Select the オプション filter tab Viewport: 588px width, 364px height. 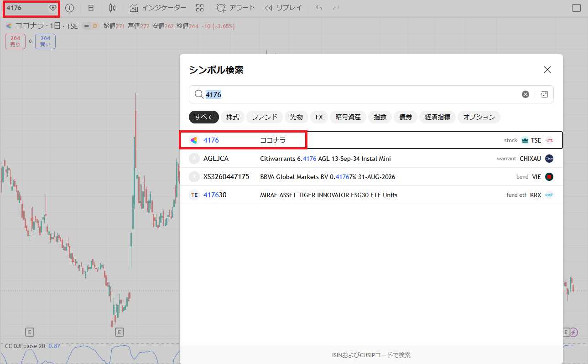tap(479, 117)
